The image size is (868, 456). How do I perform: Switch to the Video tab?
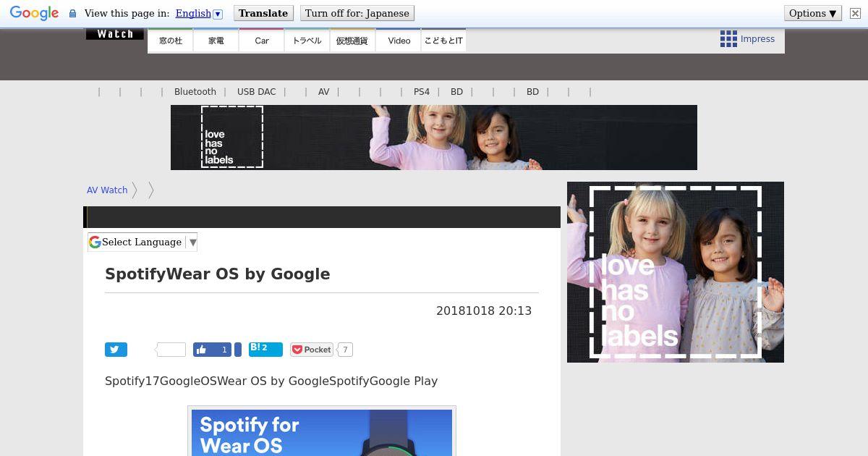tap(399, 41)
